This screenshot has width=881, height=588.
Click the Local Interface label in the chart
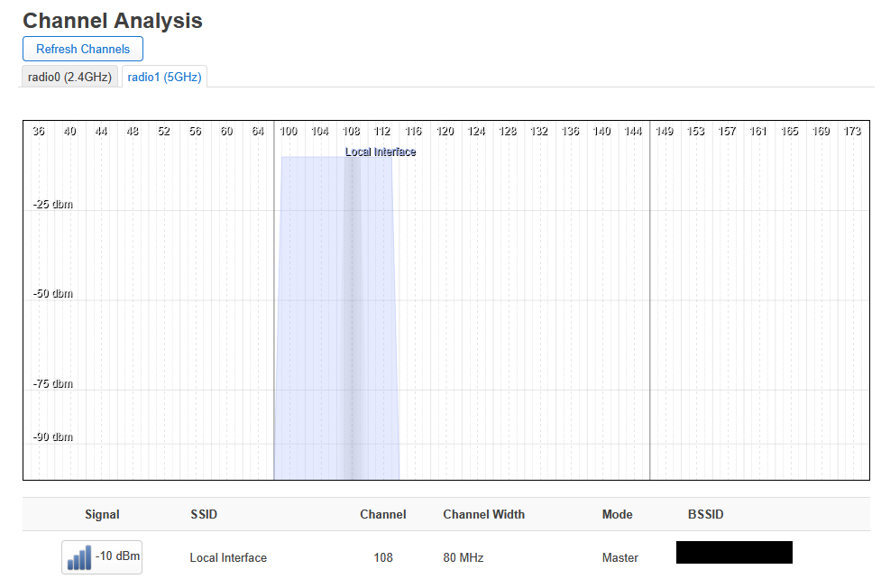pos(381,152)
